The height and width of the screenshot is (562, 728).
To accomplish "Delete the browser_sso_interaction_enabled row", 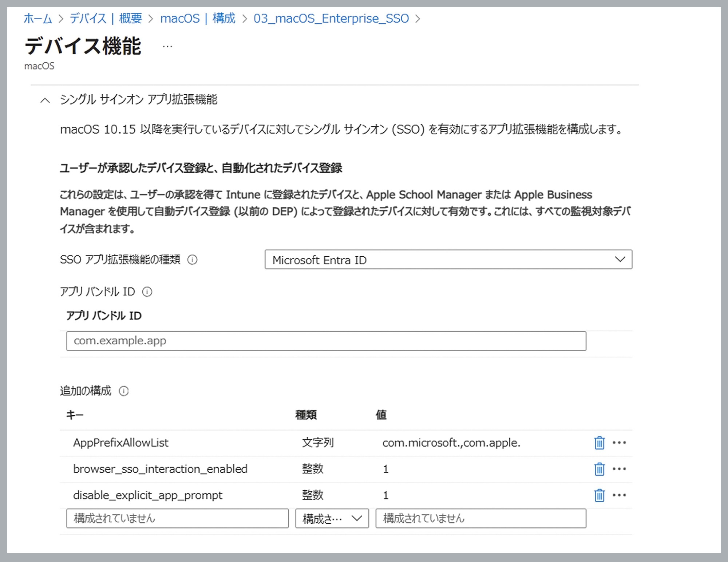I will pos(599,469).
